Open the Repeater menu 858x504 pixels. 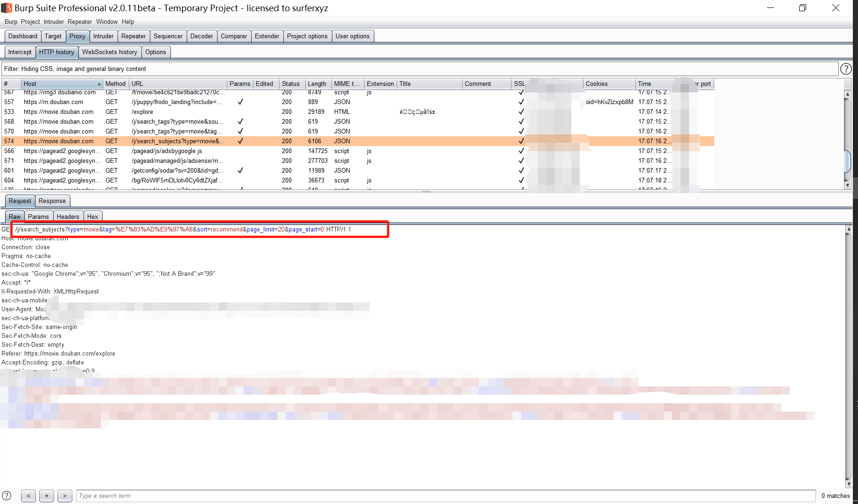[x=80, y=22]
